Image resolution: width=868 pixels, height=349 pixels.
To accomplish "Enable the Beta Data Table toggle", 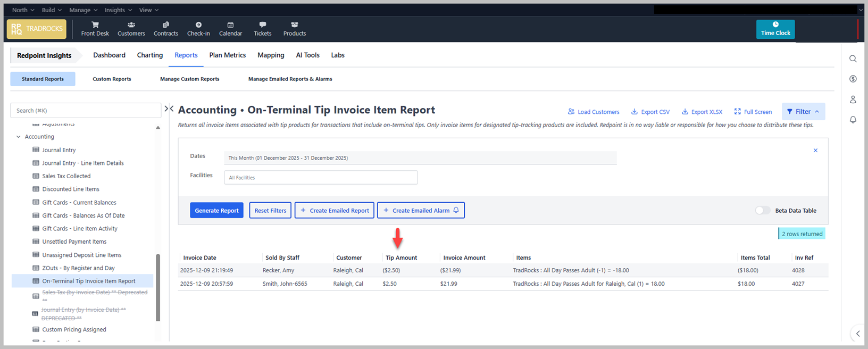I will (x=762, y=211).
